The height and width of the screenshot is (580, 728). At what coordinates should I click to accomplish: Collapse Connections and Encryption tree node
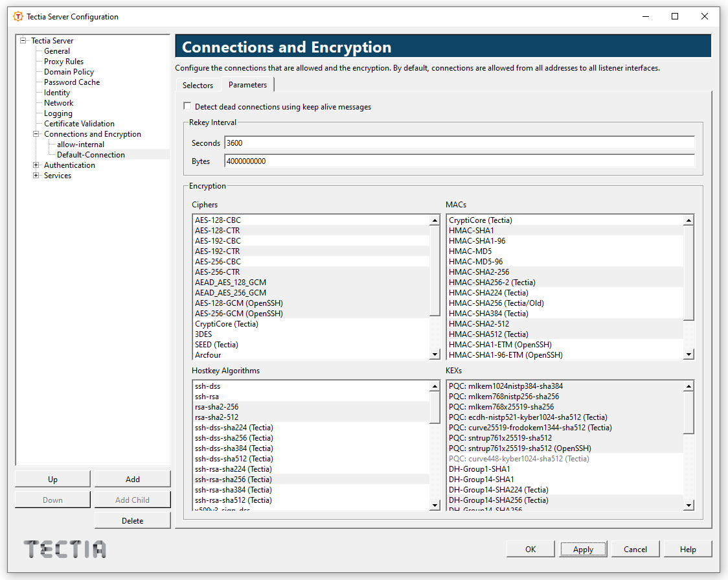36,133
